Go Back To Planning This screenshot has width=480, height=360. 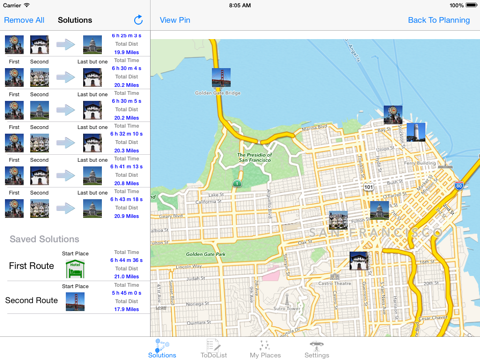point(439,20)
